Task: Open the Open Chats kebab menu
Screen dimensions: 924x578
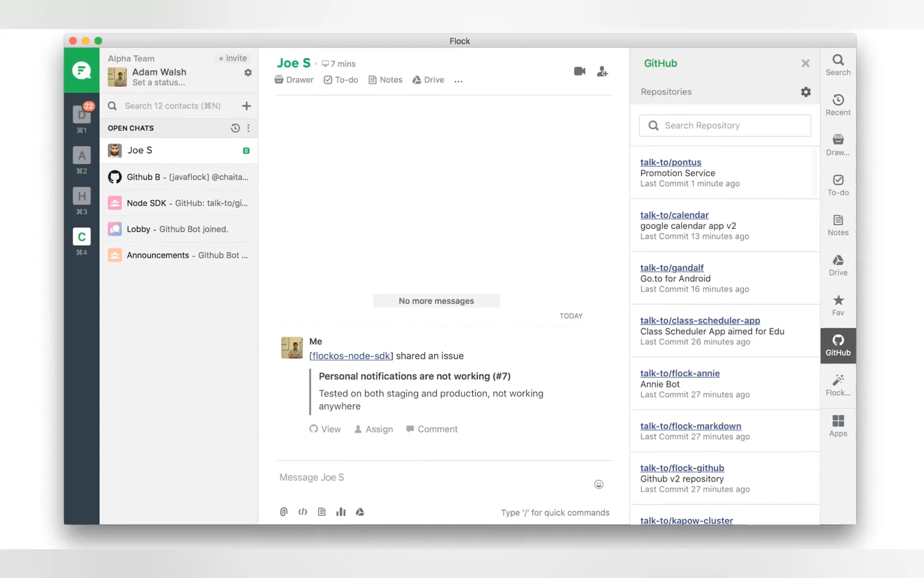Action: point(248,128)
